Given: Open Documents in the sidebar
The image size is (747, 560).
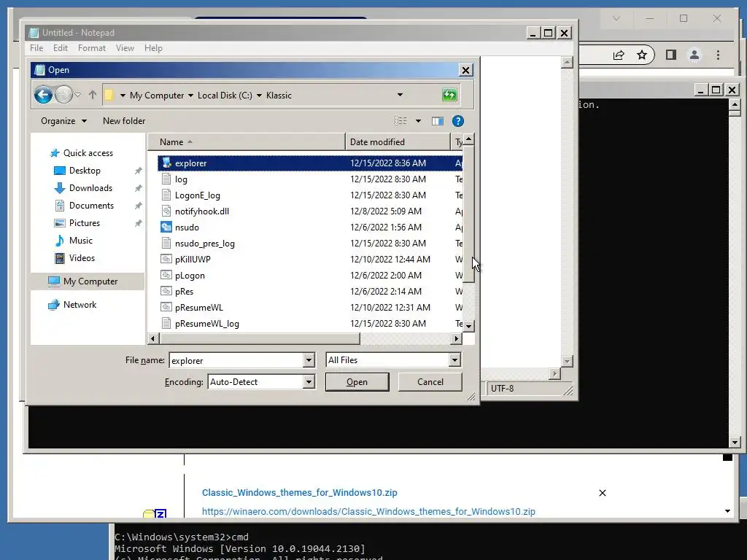Looking at the screenshot, I should [91, 205].
